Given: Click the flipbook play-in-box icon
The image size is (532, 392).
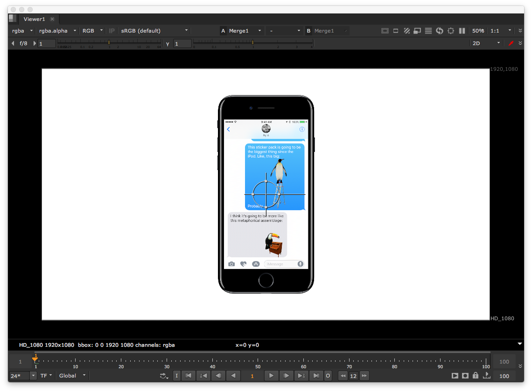Looking at the screenshot, I should tap(455, 375).
